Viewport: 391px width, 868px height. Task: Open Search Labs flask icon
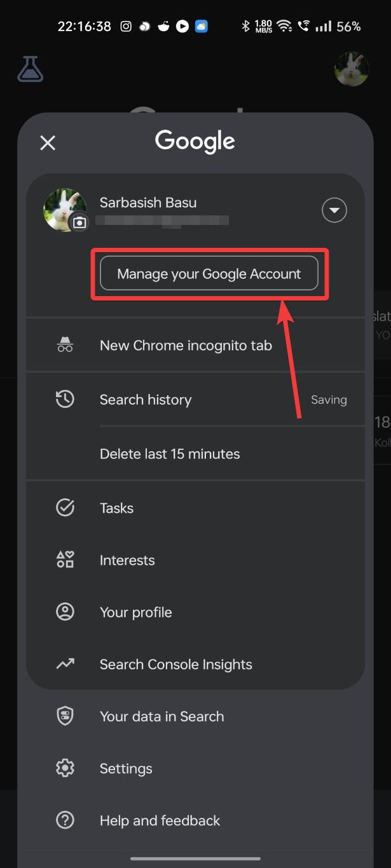[x=30, y=69]
